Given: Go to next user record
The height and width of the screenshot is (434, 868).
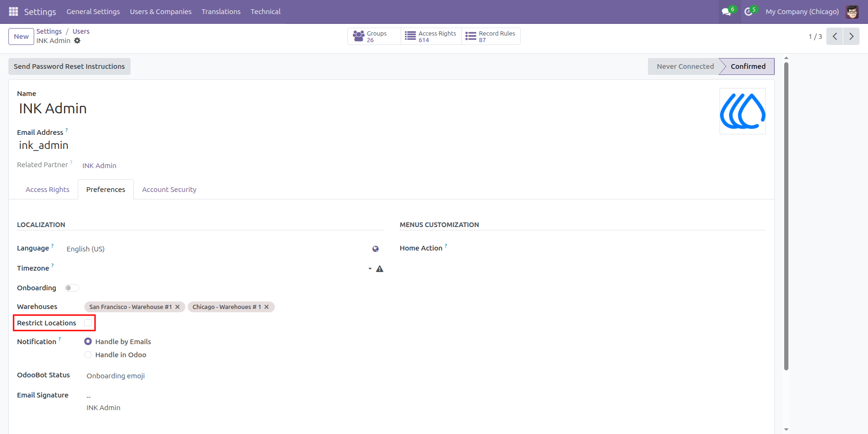Looking at the screenshot, I should click(851, 37).
